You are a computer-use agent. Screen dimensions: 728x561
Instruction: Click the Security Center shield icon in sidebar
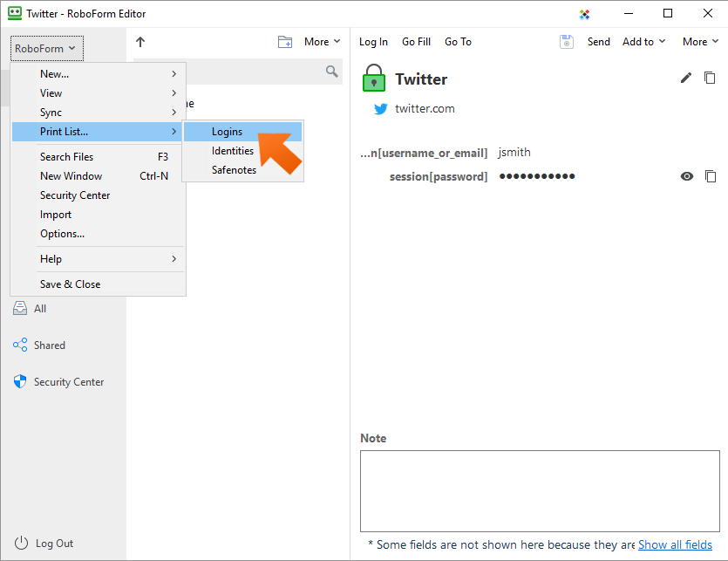[20, 381]
